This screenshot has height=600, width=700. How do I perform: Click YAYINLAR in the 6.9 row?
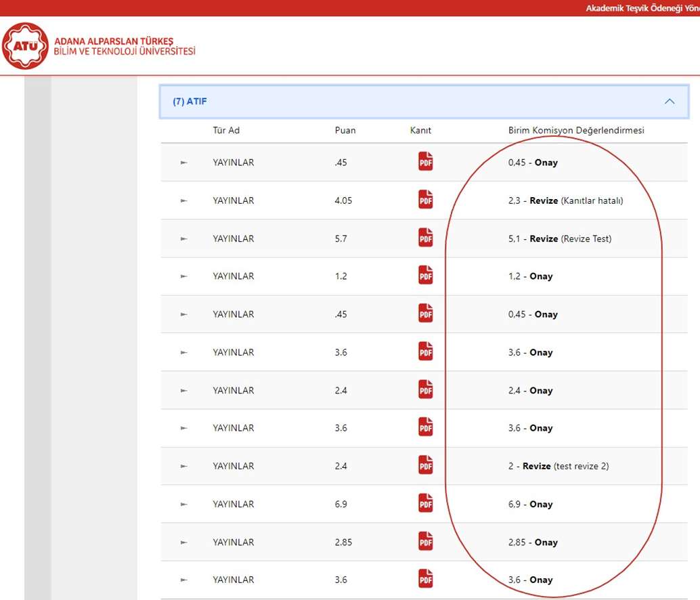pyautogui.click(x=233, y=505)
